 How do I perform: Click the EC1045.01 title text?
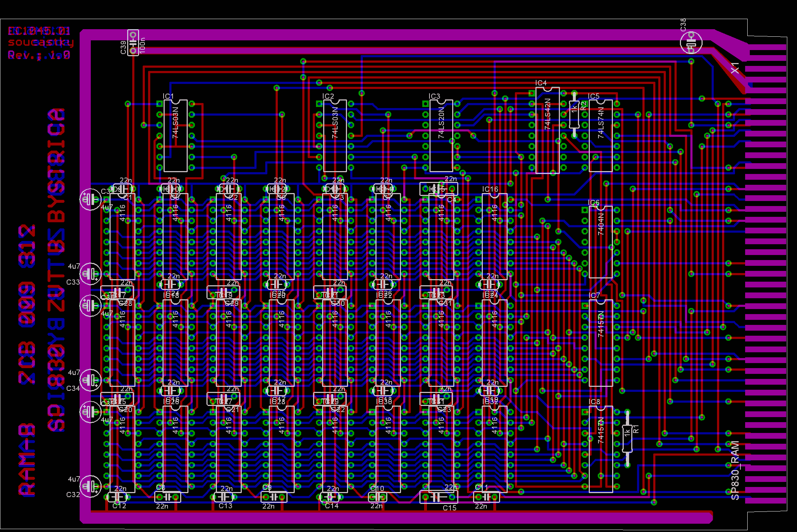[x=39, y=31]
